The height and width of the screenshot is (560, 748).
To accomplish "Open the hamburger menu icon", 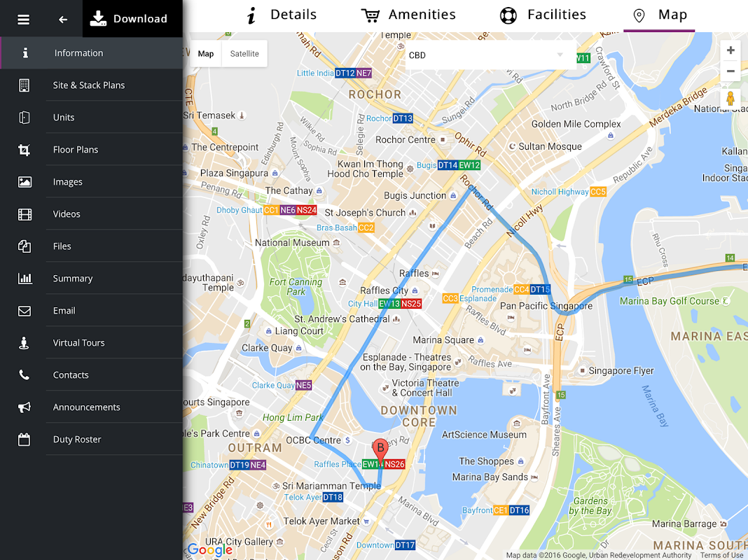I will click(23, 19).
